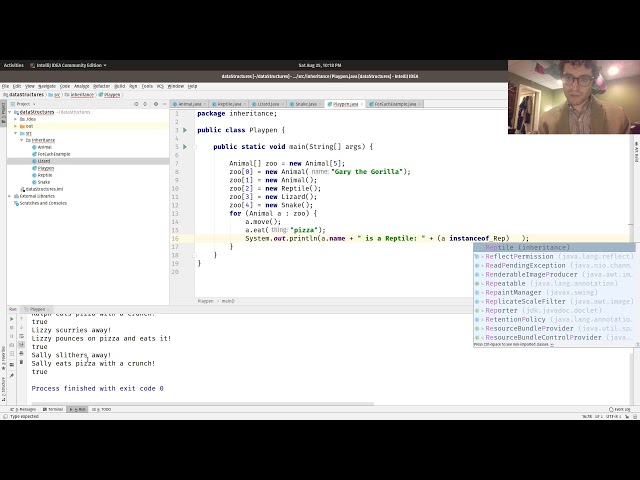Viewport: 640px width, 480px height.
Task: Click the up-arrow stack trace icon in Run panel
Action: 22,319
